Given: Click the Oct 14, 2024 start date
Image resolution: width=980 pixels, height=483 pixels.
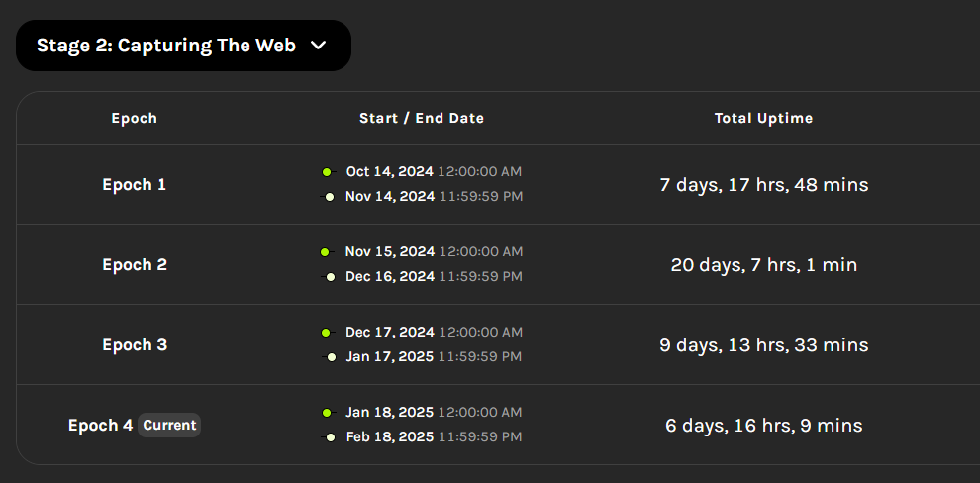Looking at the screenshot, I should pyautogui.click(x=390, y=172).
